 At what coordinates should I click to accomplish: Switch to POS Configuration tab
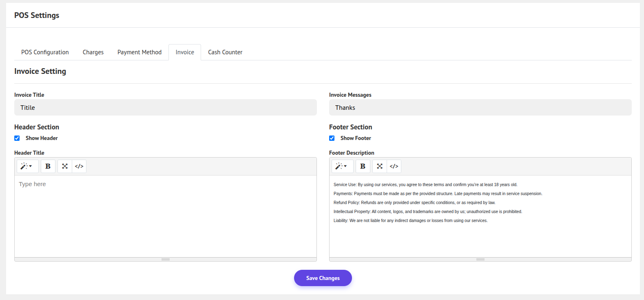(x=45, y=52)
